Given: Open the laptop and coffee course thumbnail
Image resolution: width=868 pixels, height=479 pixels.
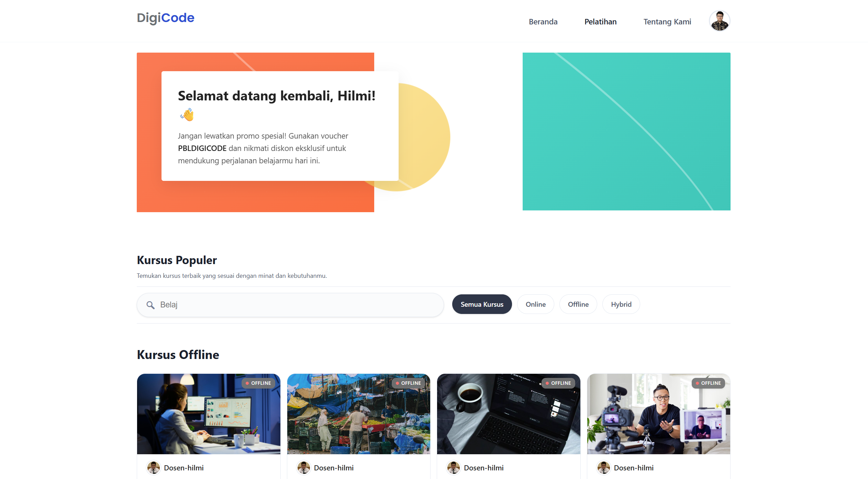Looking at the screenshot, I should 509,414.
